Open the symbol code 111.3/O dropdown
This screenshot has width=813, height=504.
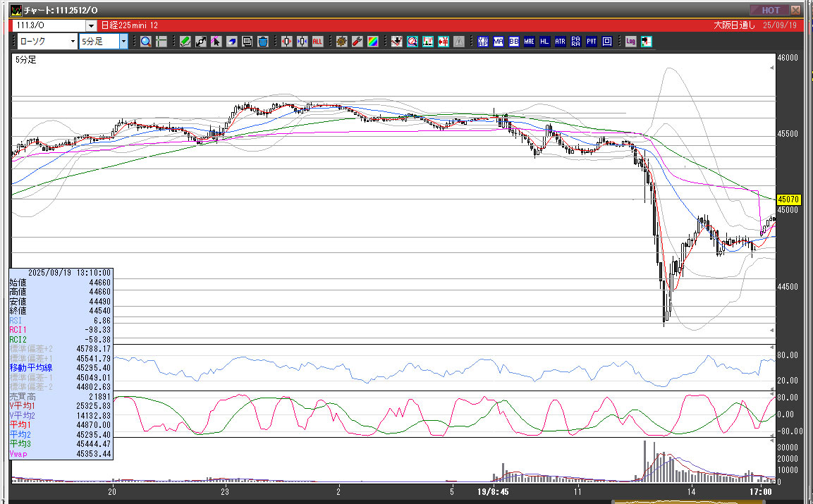91,25
